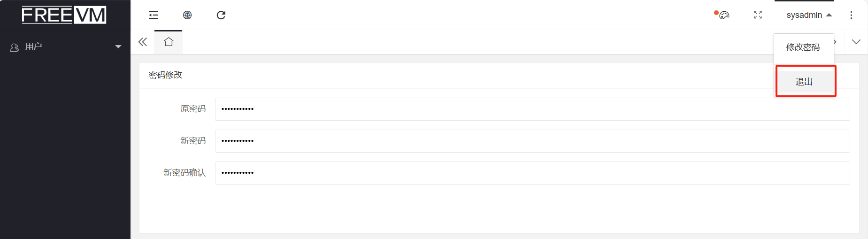The width and height of the screenshot is (868, 239).
Task: Expand the 用户 sidebar arrow
Action: 118,46
